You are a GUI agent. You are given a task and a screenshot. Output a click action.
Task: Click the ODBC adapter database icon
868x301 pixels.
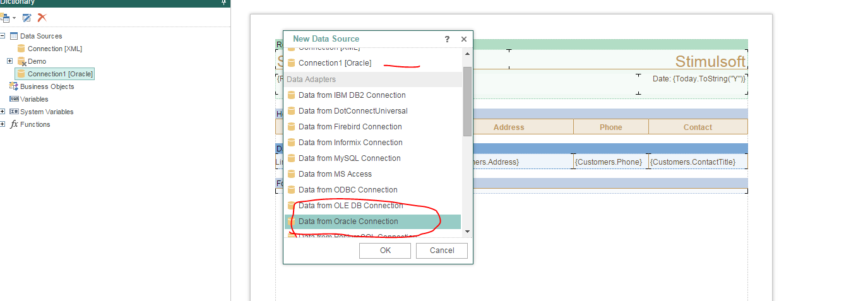291,190
